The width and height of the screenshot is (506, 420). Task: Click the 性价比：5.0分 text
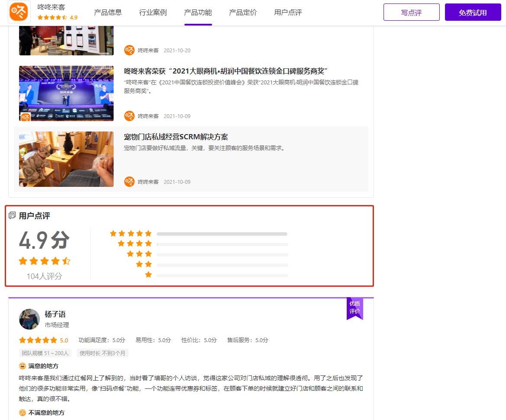click(x=199, y=340)
